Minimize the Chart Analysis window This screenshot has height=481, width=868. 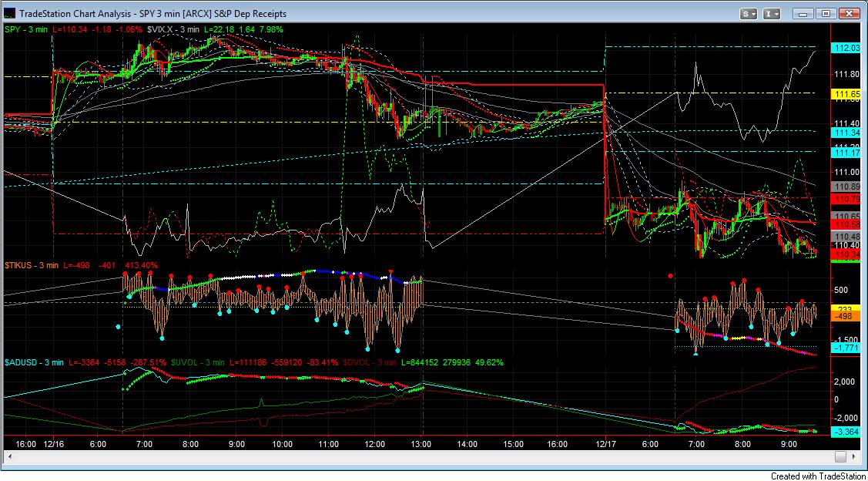pos(804,13)
